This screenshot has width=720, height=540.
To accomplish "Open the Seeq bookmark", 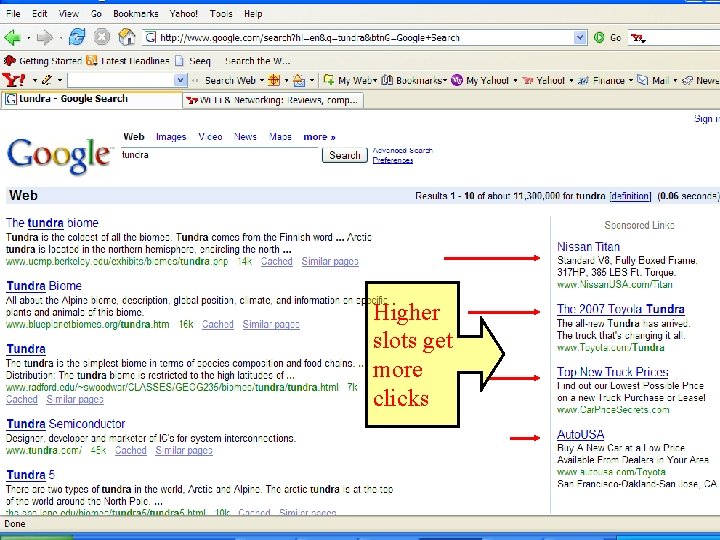I will (193, 61).
